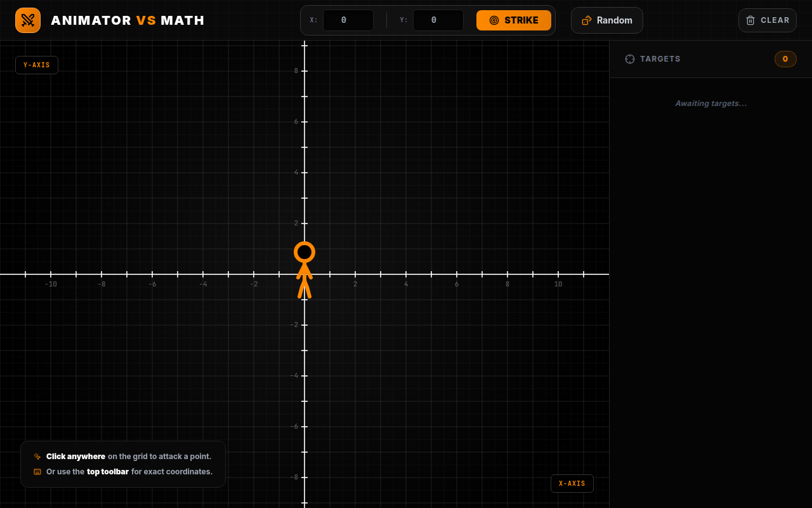
Task: Click the y-axis tick labeled -4
Action: point(294,376)
